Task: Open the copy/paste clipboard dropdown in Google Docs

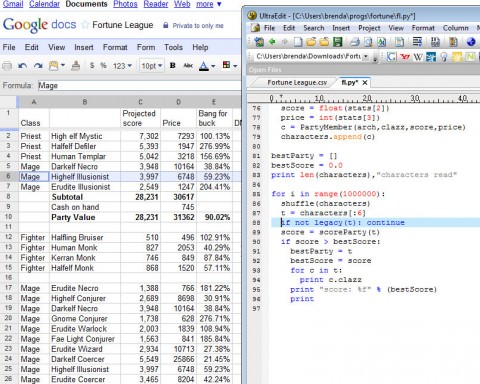Action: click(57, 66)
